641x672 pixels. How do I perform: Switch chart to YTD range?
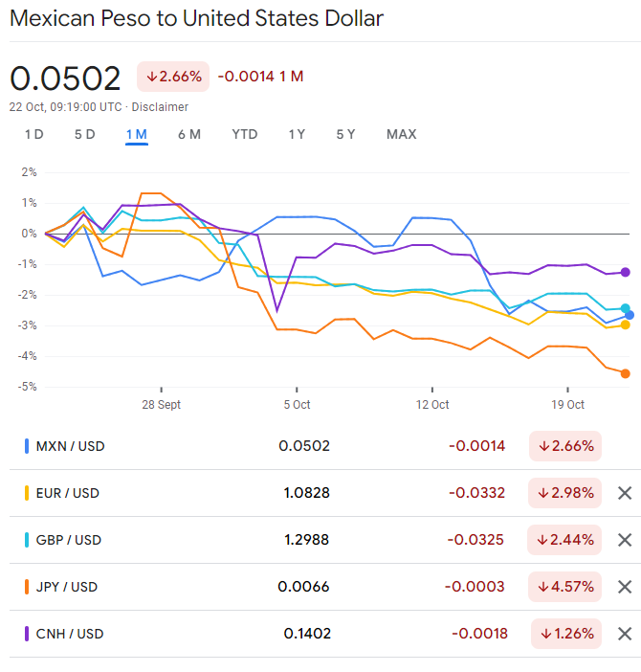coord(244,134)
